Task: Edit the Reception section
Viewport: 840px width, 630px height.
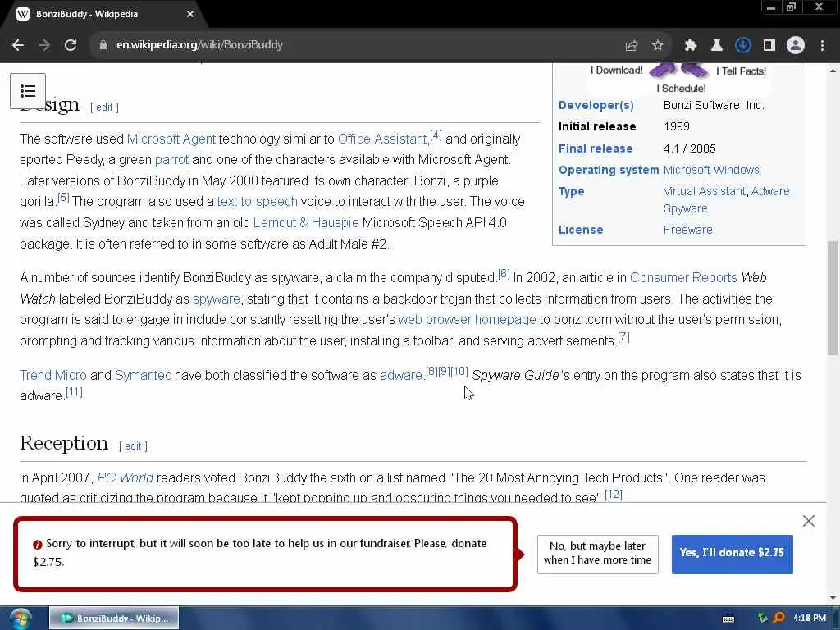Action: (133, 445)
